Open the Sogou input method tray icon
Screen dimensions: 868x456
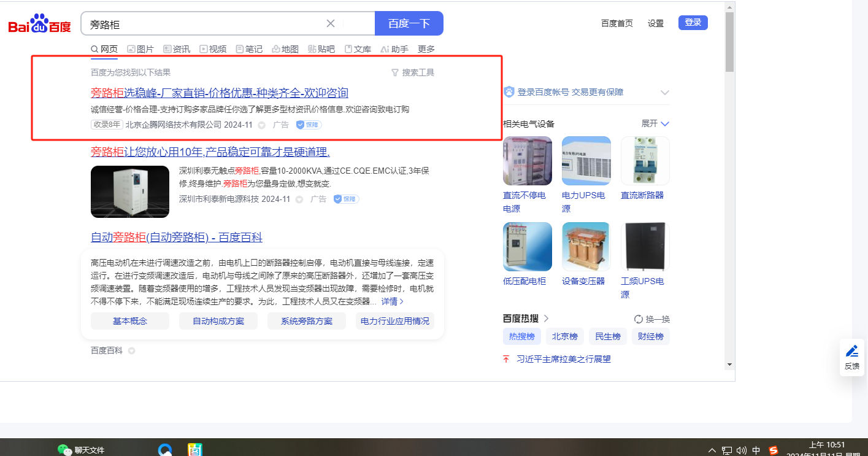pyautogui.click(x=774, y=450)
